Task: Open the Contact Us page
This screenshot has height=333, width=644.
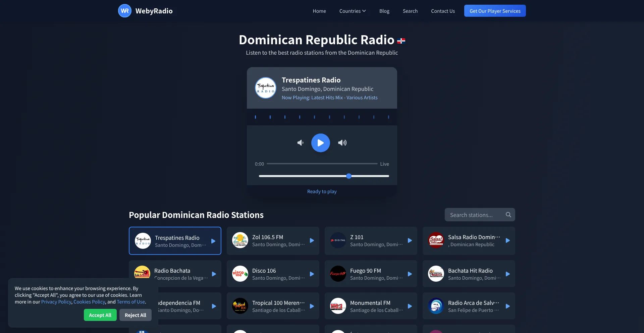Action: pyautogui.click(x=443, y=11)
